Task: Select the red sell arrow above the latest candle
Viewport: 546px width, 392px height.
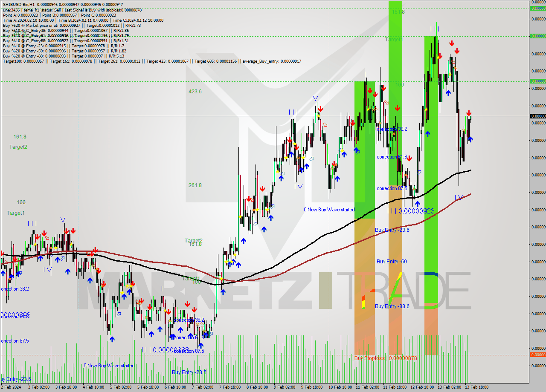Action: [x=469, y=113]
